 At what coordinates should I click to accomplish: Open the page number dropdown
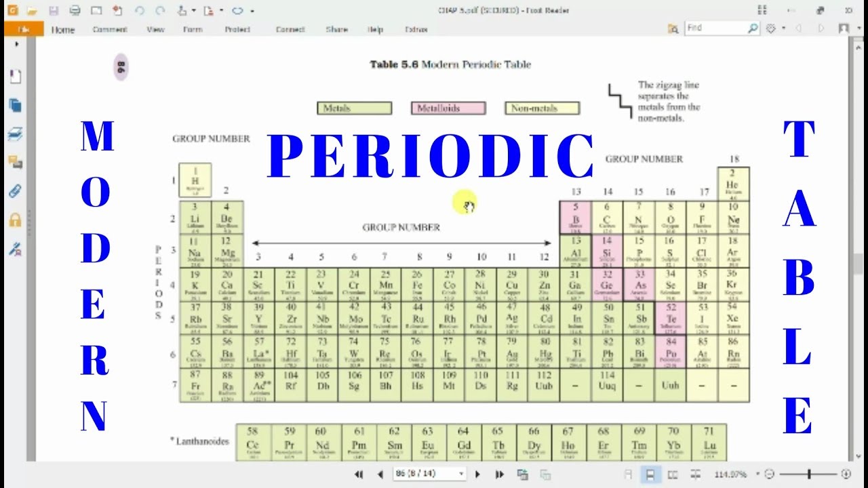462,474
